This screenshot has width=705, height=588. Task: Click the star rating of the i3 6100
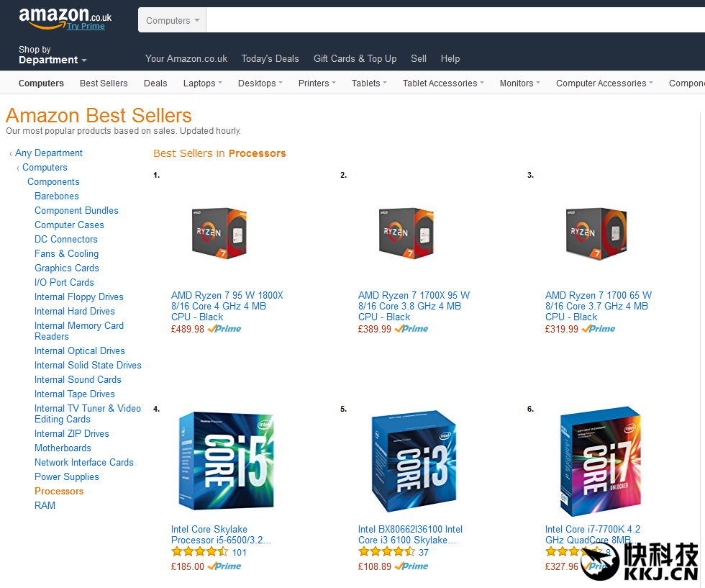tap(387, 551)
